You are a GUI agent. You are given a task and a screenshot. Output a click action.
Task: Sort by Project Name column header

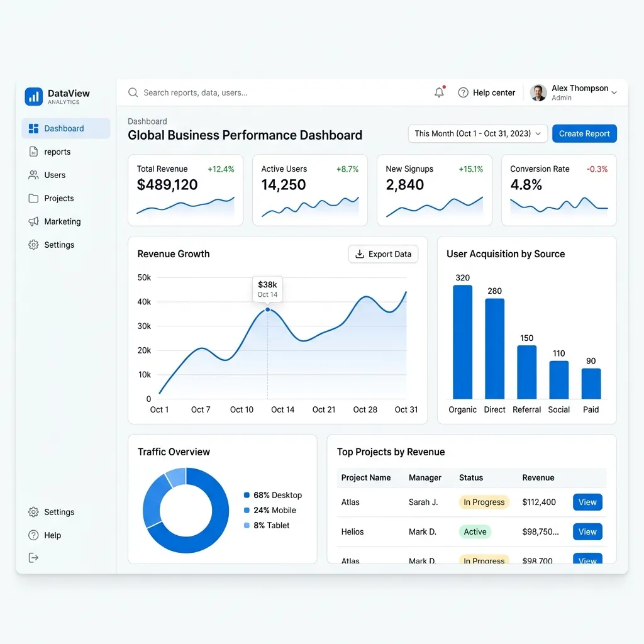(366, 478)
